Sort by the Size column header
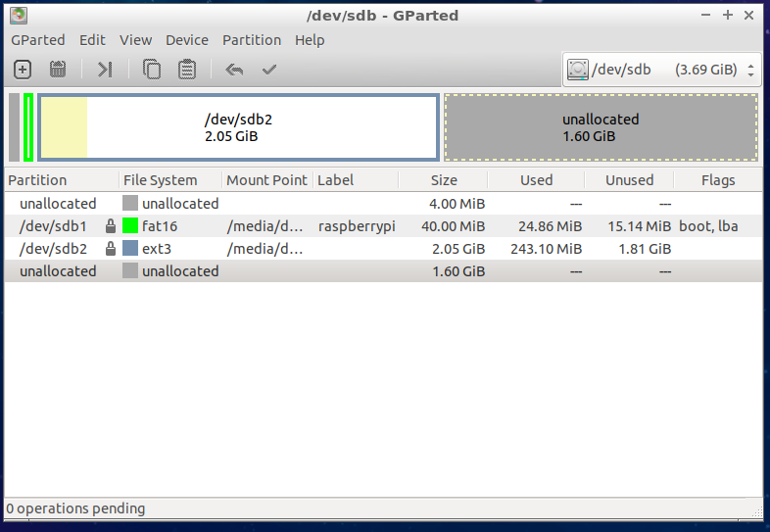 click(x=443, y=180)
